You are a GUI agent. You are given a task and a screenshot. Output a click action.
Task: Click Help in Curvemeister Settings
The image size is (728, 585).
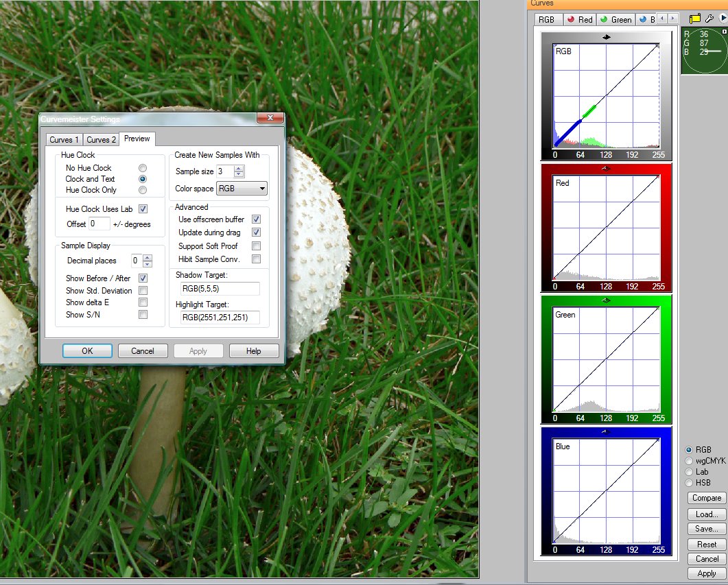[x=253, y=351]
